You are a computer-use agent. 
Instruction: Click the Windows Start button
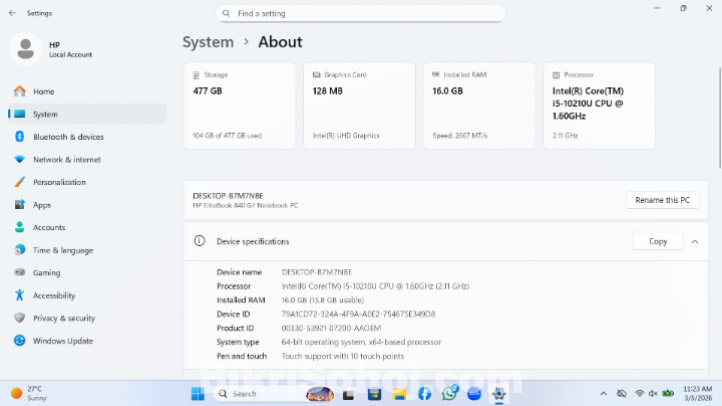tap(197, 393)
